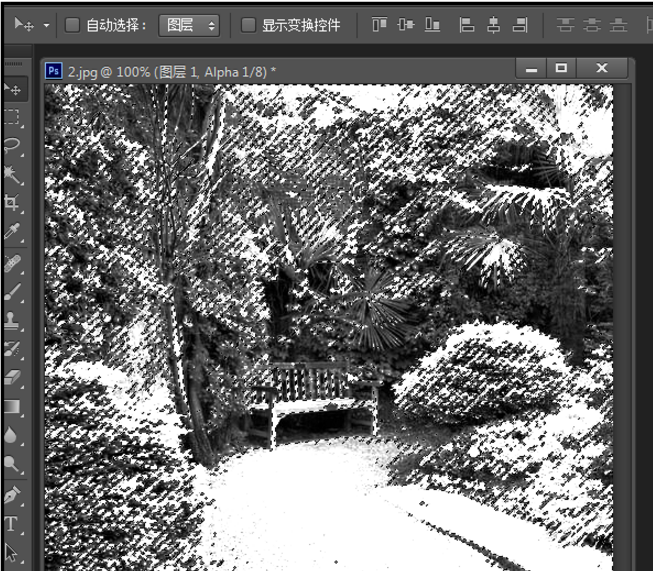Distribute vertical centers of layers
Viewport: 653px width, 571px height.
[x=592, y=25]
